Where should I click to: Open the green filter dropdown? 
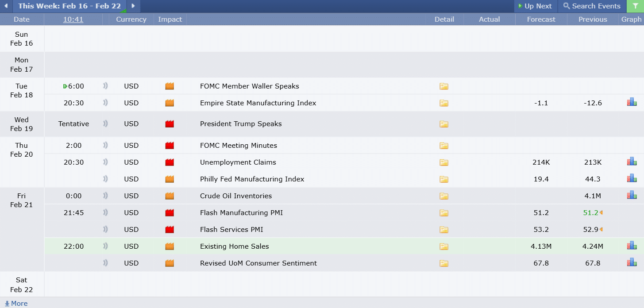pyautogui.click(x=635, y=6)
